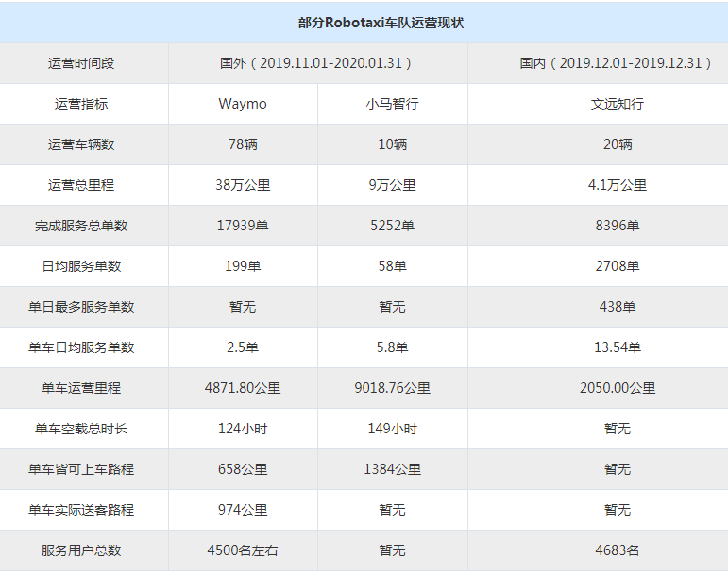The width and height of the screenshot is (728, 575).
Task: Click the Waymo column header
Action: 243,104
